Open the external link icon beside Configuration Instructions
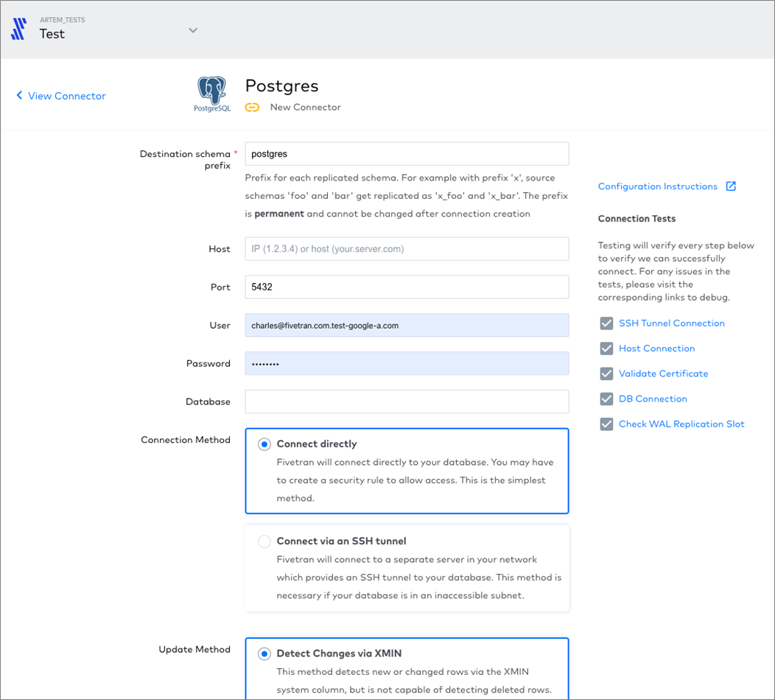Image resolution: width=775 pixels, height=700 pixels. (731, 186)
